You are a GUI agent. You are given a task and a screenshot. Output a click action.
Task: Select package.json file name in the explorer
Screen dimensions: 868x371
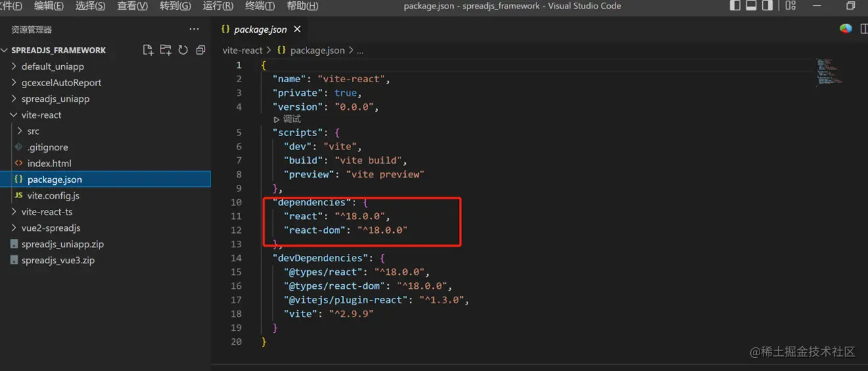(x=55, y=180)
